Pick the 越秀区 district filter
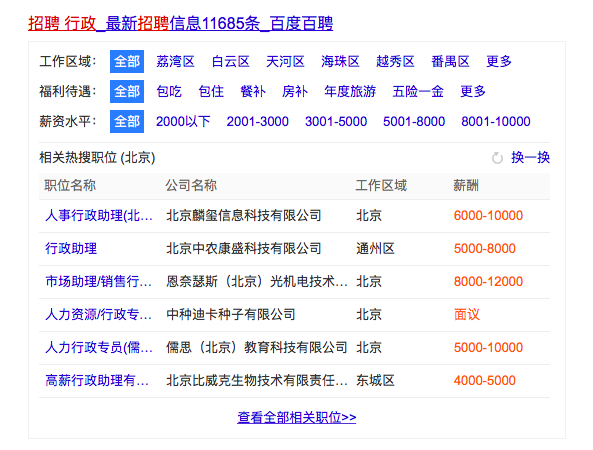This screenshot has height=450, width=593. click(x=395, y=61)
